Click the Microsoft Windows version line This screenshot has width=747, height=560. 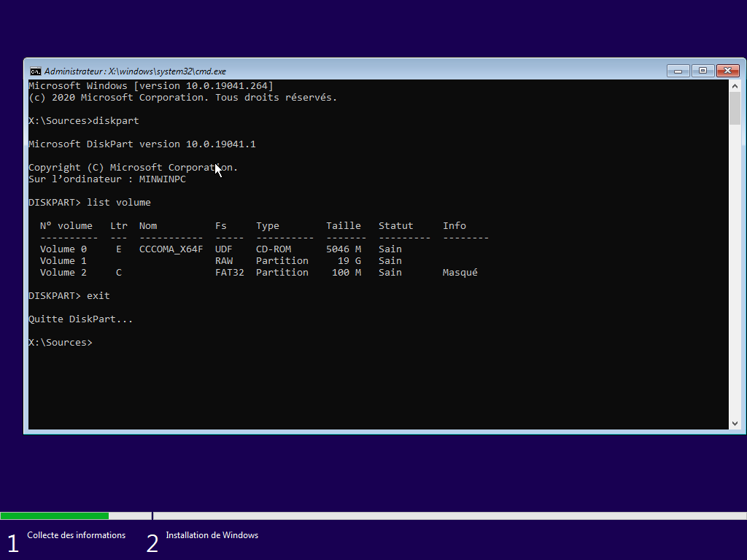pyautogui.click(x=151, y=86)
